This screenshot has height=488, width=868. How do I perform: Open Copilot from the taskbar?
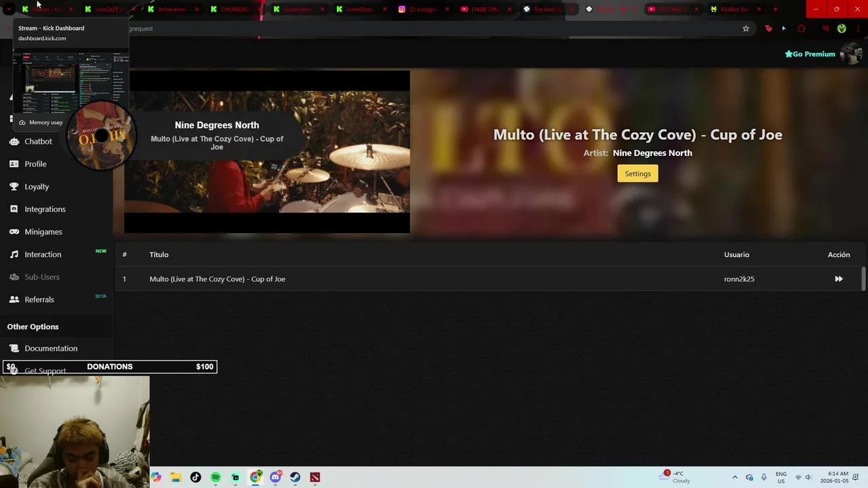coord(156,477)
